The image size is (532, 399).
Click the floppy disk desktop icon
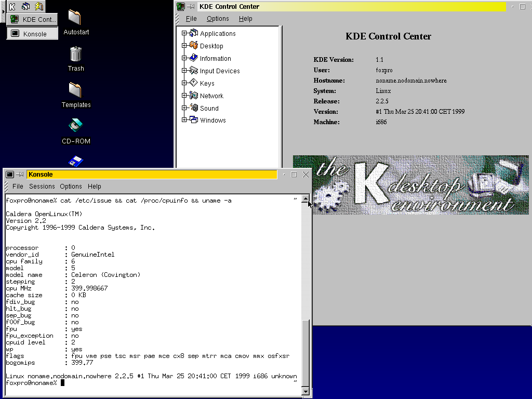point(76,161)
